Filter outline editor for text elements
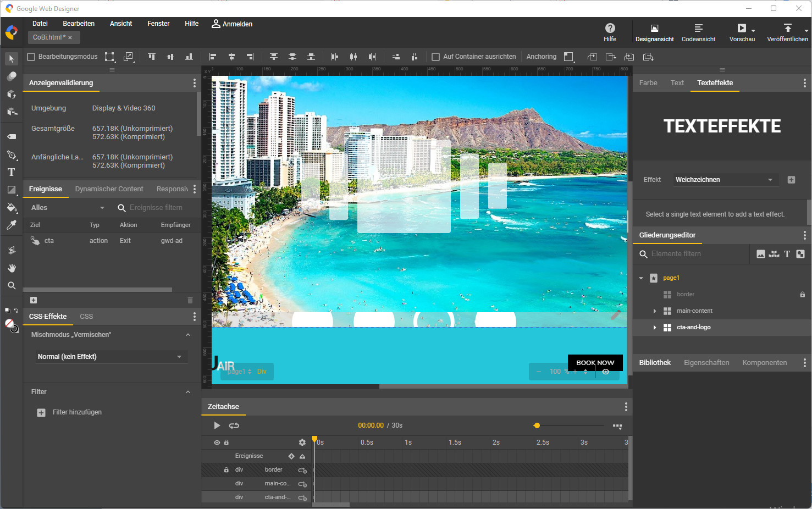Screen dimensions: 812x509 [x=787, y=253]
